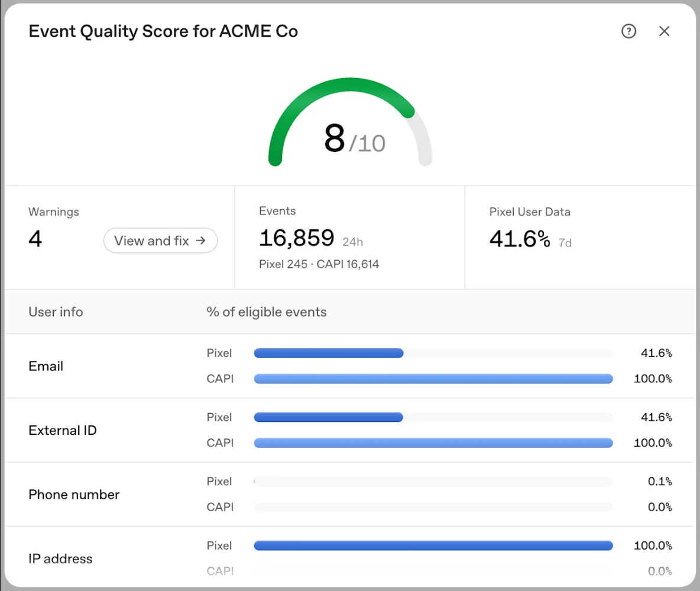Click the External ID Pixel 41.6% value
Screen dimensions: 700x591
(656, 417)
